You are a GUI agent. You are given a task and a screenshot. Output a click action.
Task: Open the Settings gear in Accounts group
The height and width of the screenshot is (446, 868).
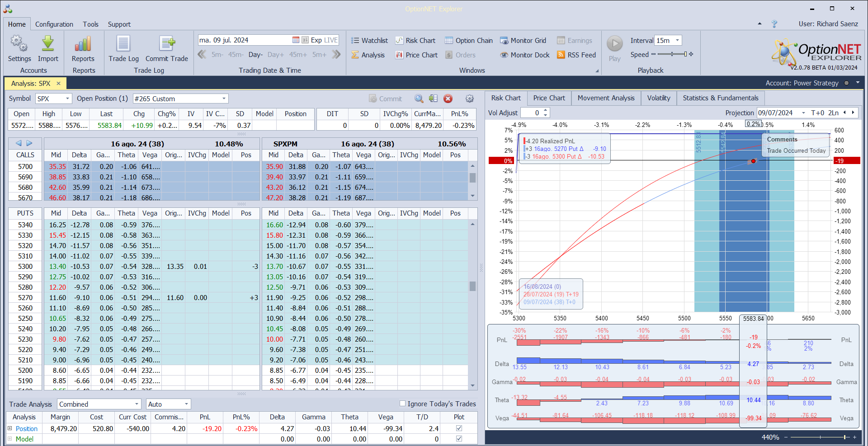tap(19, 49)
